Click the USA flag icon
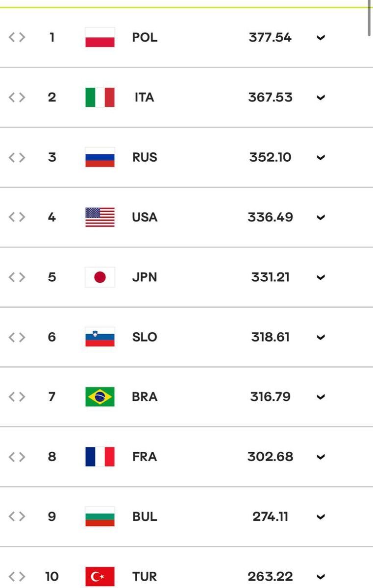This screenshot has height=588, width=373. point(100,217)
